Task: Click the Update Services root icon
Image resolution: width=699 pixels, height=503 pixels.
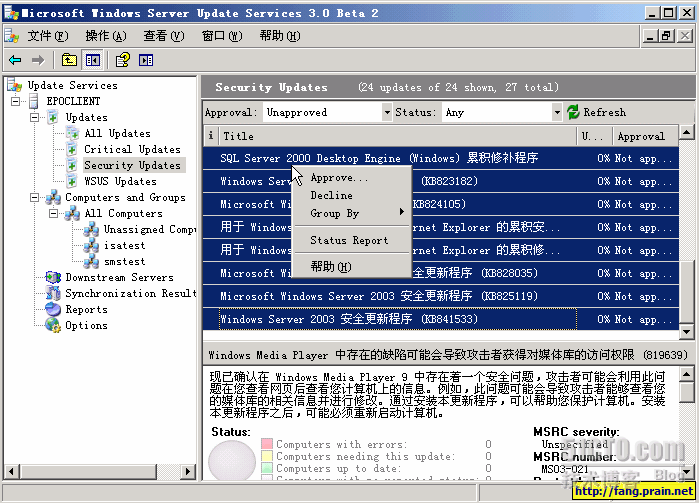Action: [x=14, y=85]
